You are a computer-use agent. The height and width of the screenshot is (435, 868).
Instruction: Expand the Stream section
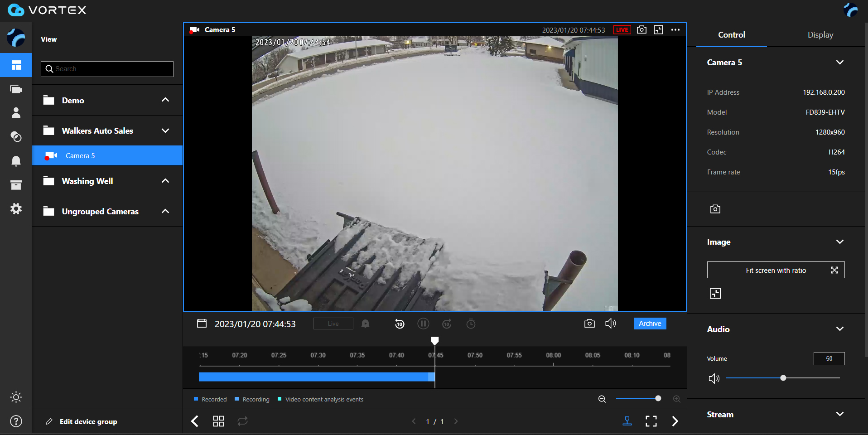[x=839, y=414]
